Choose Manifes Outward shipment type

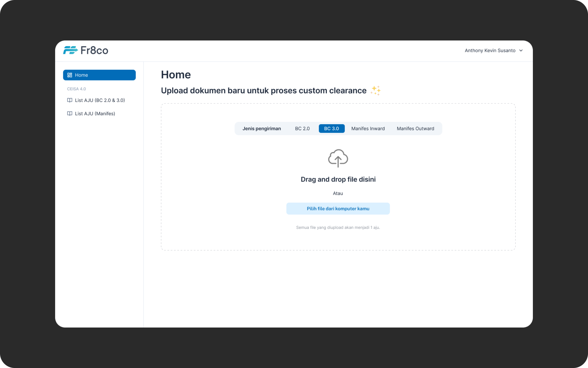point(415,129)
